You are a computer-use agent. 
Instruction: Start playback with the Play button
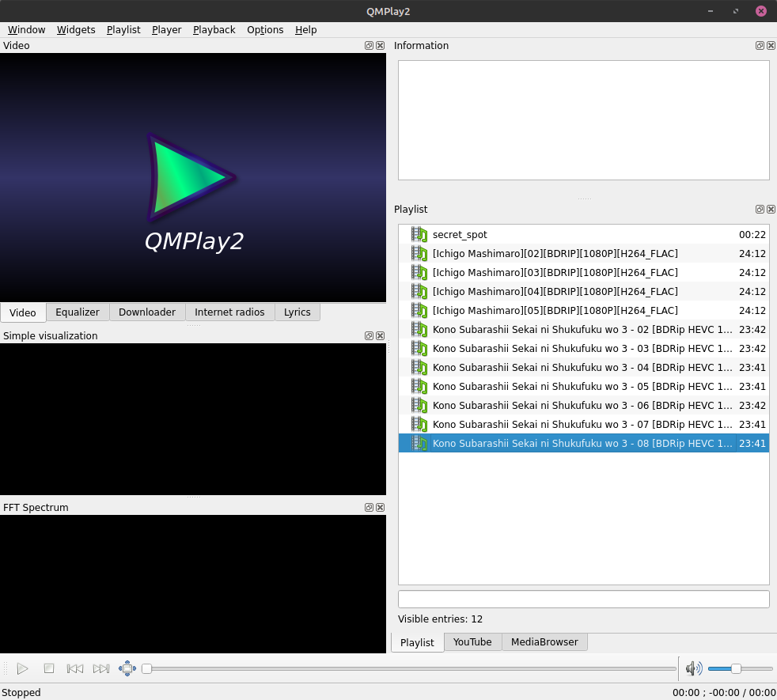click(22, 669)
